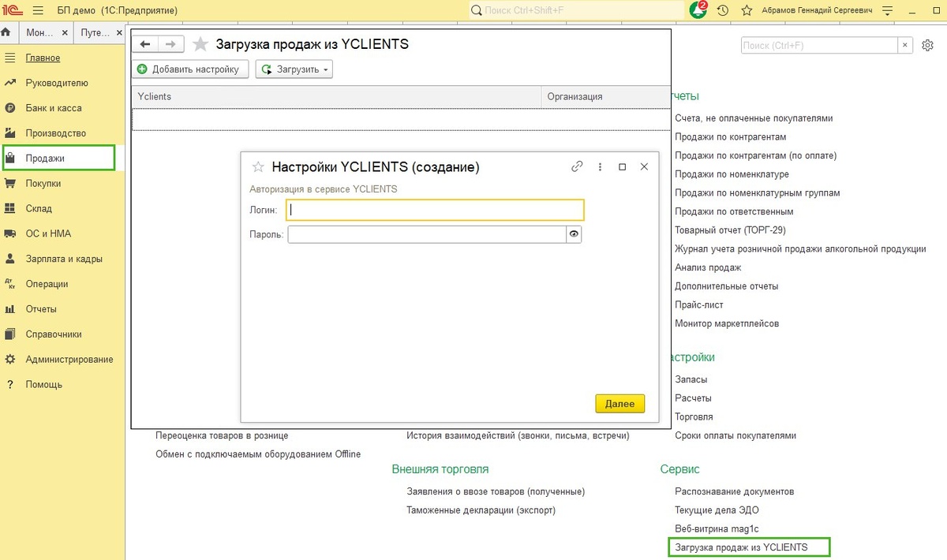Open Веб-витрина mag1c link
Viewport: 947px width, 560px height.
(717, 528)
